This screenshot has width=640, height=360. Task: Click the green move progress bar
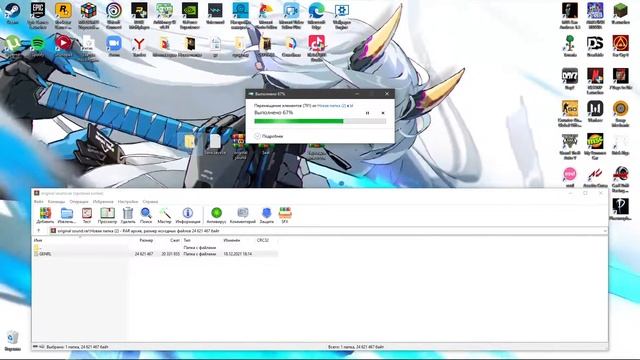click(320, 121)
